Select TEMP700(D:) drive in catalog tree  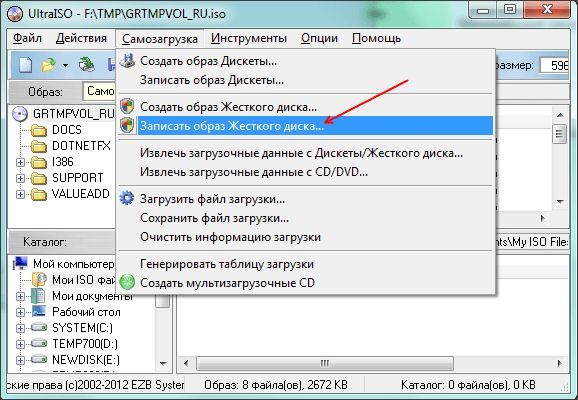tap(85, 344)
